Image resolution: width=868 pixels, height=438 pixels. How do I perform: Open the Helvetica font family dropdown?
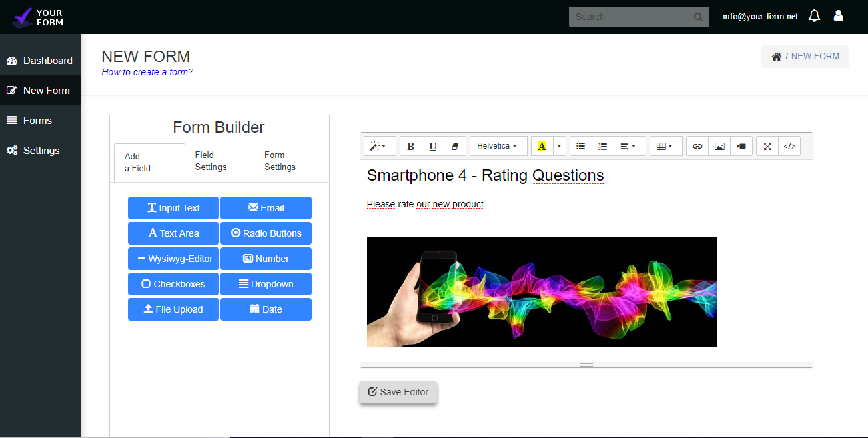coord(498,146)
